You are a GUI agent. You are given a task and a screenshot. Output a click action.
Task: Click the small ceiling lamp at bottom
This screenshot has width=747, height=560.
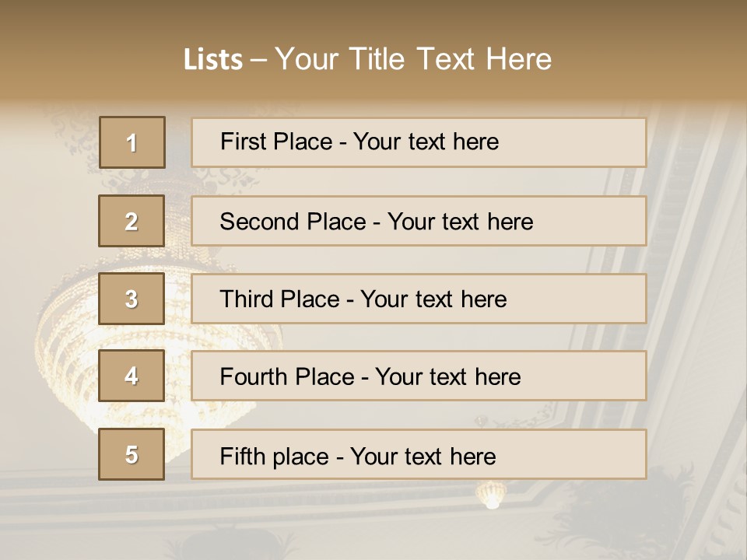tap(491, 495)
